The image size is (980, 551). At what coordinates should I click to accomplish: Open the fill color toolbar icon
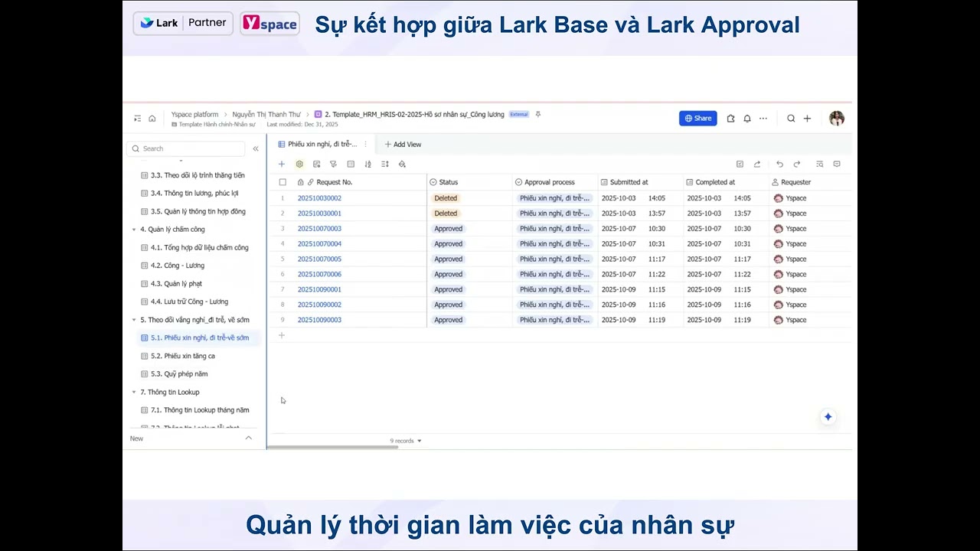click(x=402, y=164)
